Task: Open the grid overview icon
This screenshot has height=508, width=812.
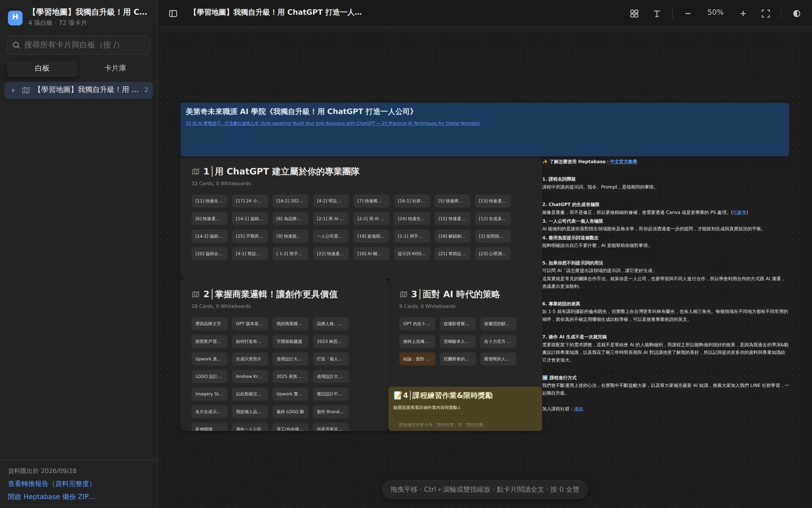Action: coord(634,13)
